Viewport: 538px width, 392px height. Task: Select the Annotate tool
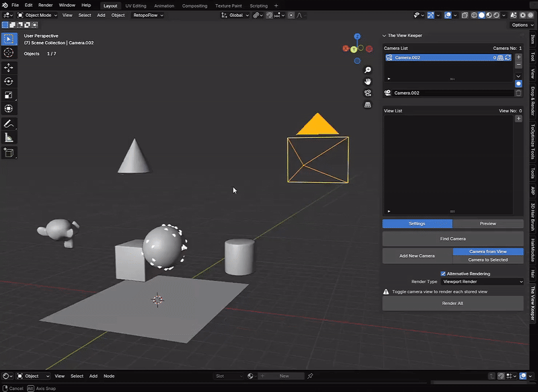point(9,124)
